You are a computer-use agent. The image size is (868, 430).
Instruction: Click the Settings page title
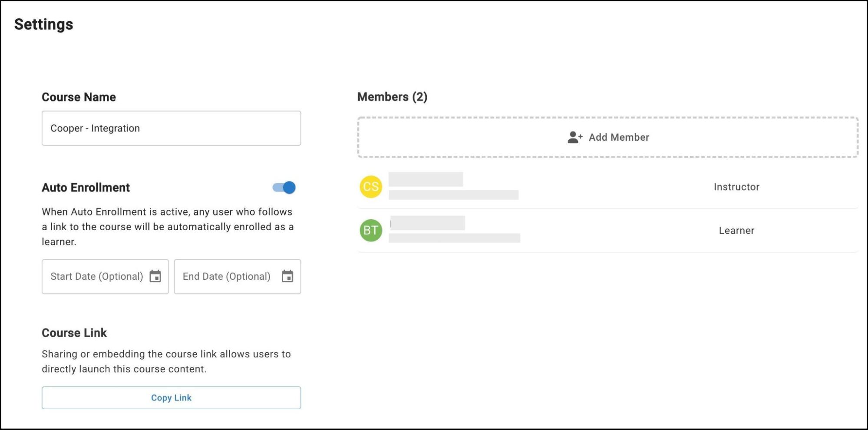click(x=43, y=24)
